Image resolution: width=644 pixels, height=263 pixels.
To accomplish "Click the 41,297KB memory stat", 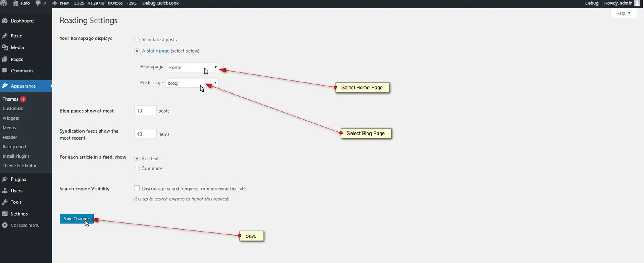I will coord(96,3).
